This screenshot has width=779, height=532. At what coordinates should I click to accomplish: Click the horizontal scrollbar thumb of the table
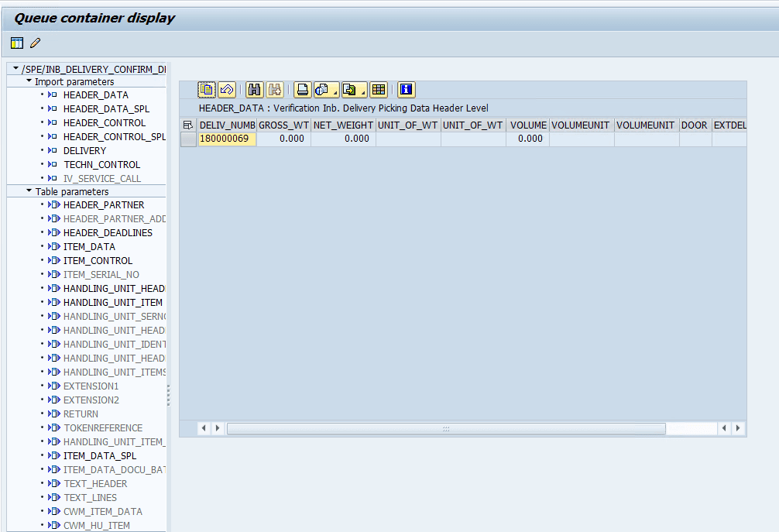tap(446, 428)
